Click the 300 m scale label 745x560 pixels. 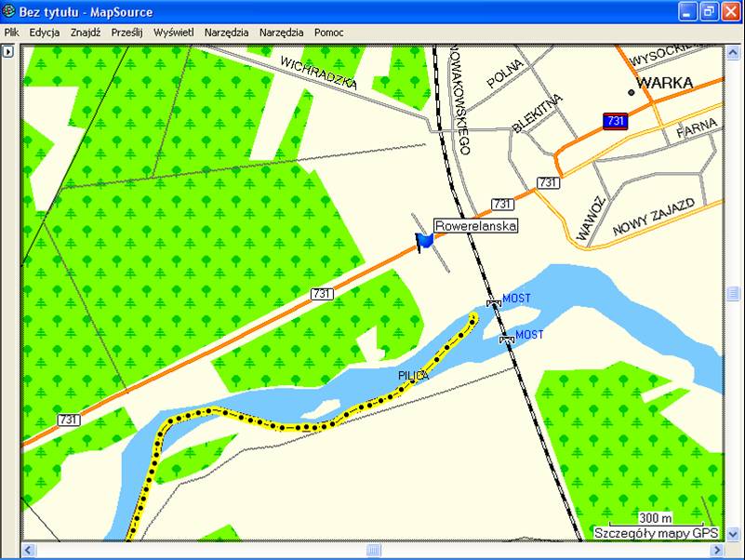(x=655, y=518)
